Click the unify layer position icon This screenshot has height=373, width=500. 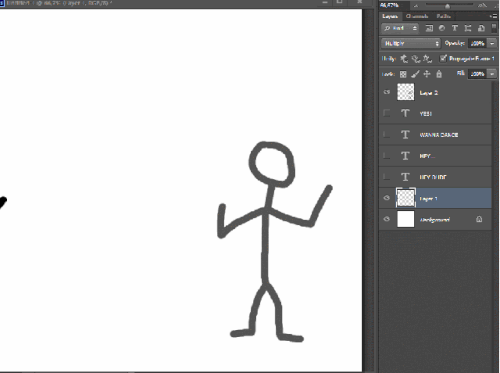pos(404,59)
